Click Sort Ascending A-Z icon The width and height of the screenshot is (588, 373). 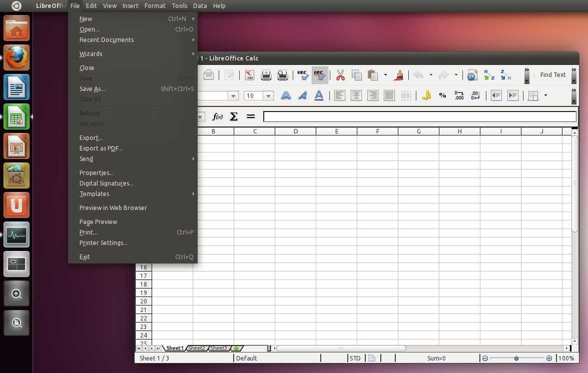pos(489,75)
